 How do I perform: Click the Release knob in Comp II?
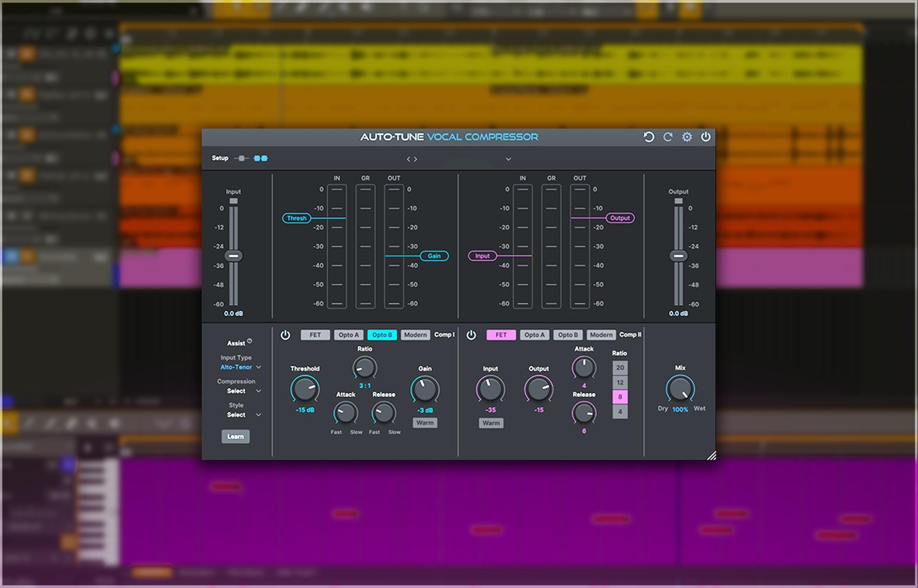coord(584,413)
